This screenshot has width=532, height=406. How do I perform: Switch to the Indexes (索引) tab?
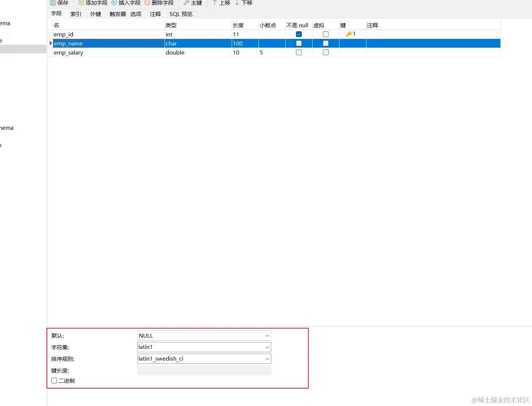76,14
